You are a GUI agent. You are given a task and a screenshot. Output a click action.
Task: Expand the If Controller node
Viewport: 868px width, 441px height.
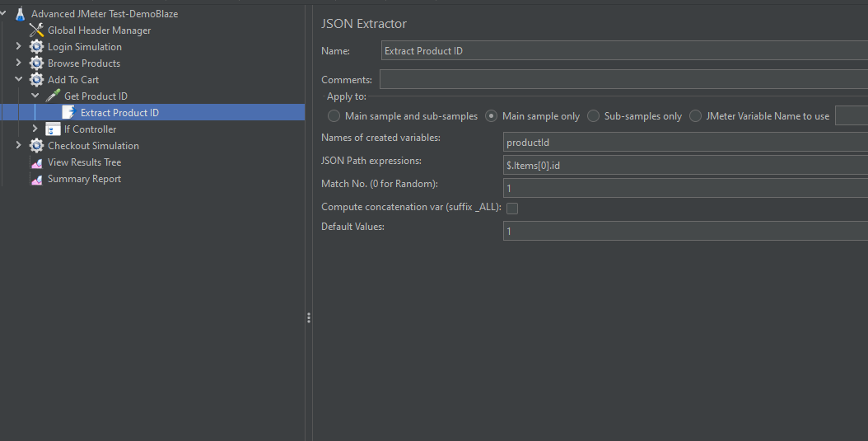point(35,129)
